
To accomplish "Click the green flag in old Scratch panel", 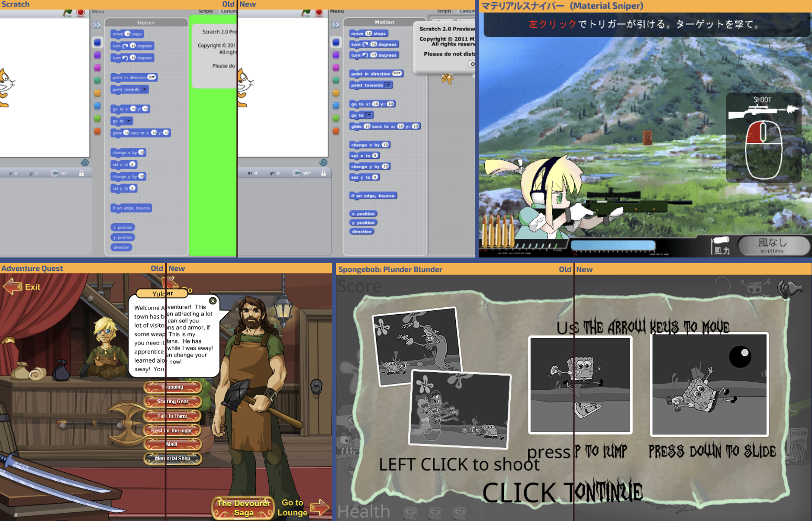I will (x=67, y=13).
